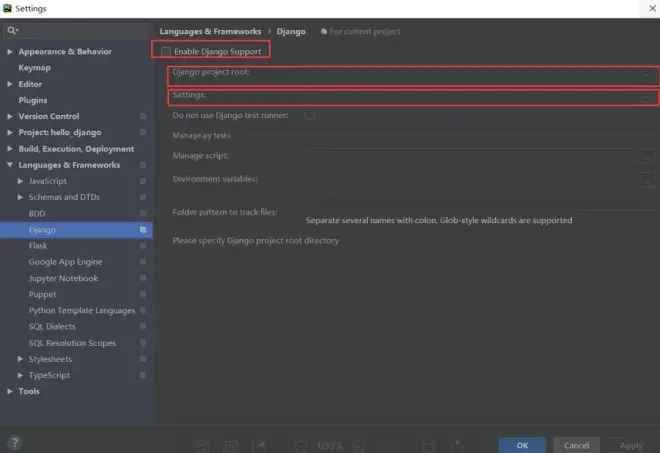This screenshot has height=453, width=660.
Task: Click project-level icon beside BDD
Action: (143, 213)
